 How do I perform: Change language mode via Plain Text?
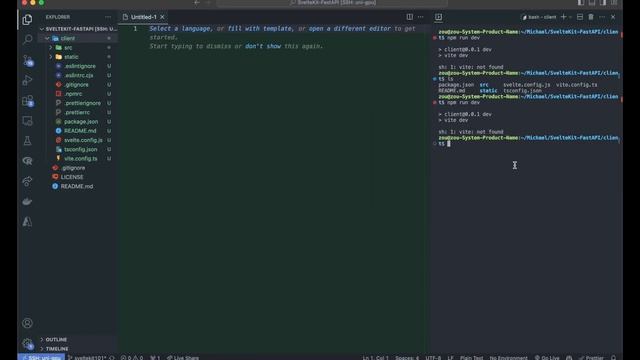click(x=471, y=358)
